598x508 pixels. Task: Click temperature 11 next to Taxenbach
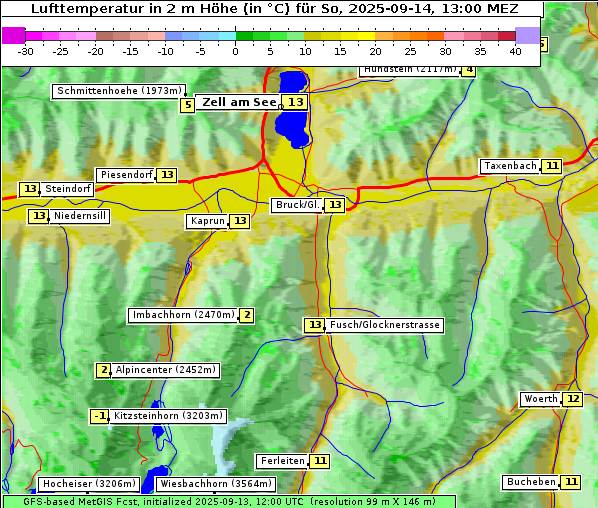(x=551, y=166)
